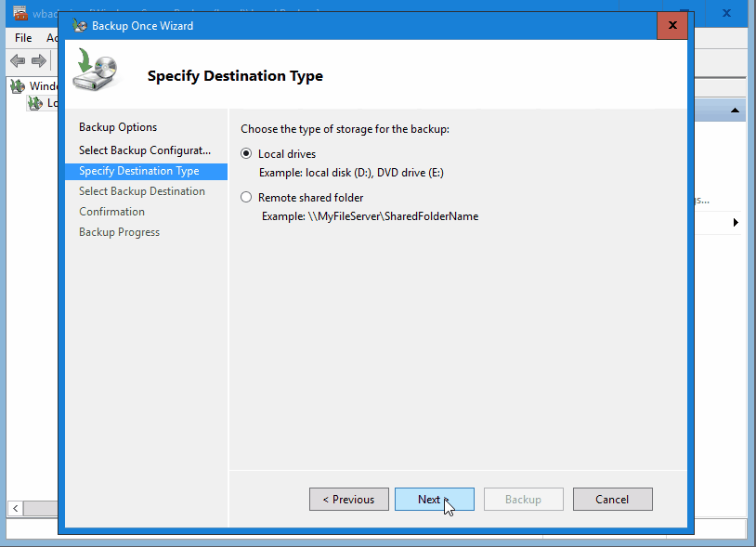Open the File menu
The image size is (756, 547).
click(x=21, y=38)
